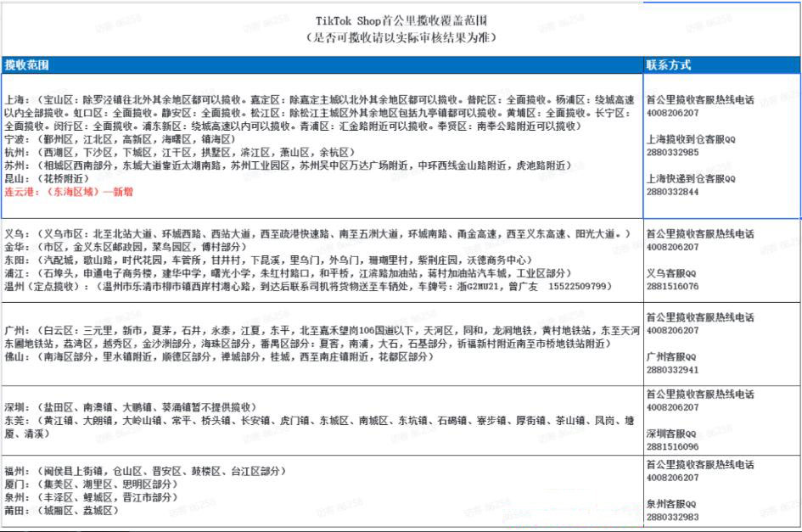Click the '苏州:(相城区西南部分' line

click(x=288, y=165)
